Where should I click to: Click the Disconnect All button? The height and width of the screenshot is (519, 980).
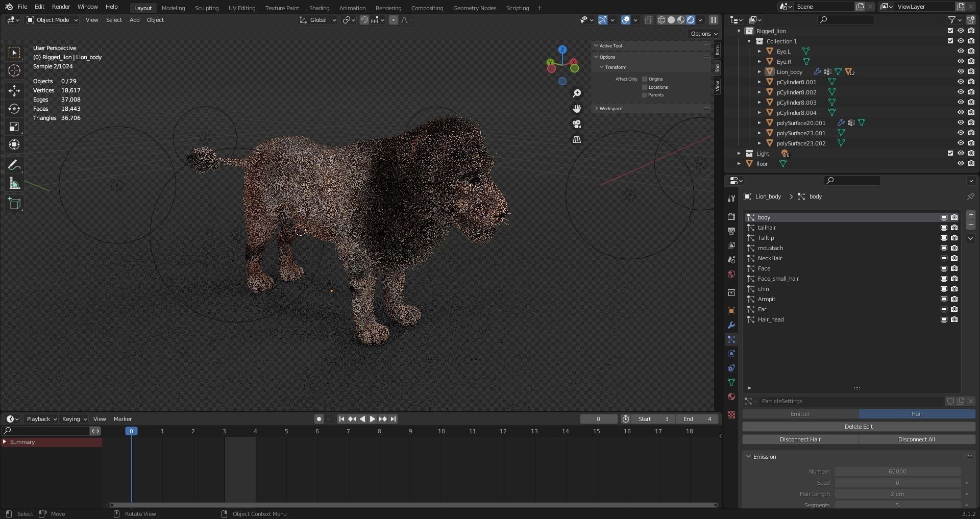(x=917, y=439)
